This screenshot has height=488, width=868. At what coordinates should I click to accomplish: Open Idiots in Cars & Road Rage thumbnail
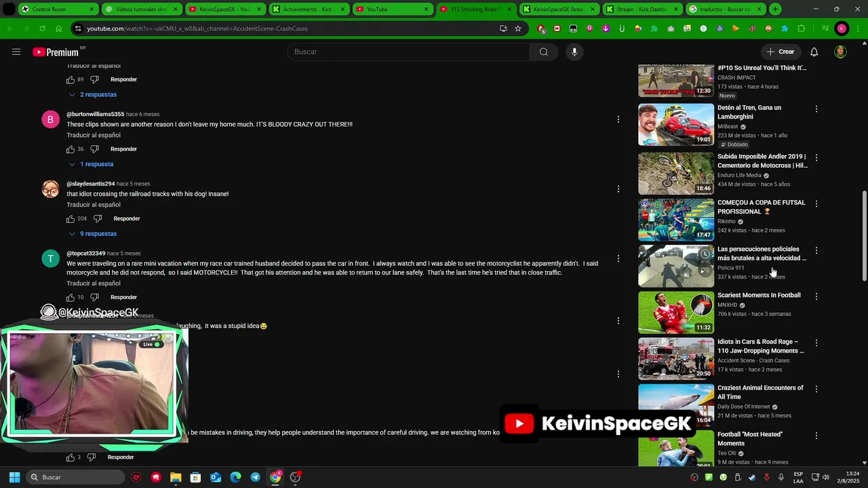pyautogui.click(x=676, y=359)
